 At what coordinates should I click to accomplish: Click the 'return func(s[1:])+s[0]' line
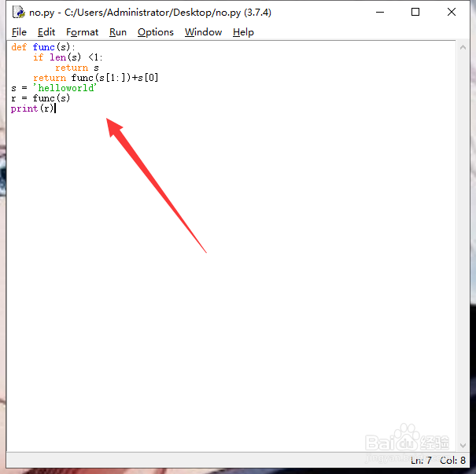click(x=96, y=78)
